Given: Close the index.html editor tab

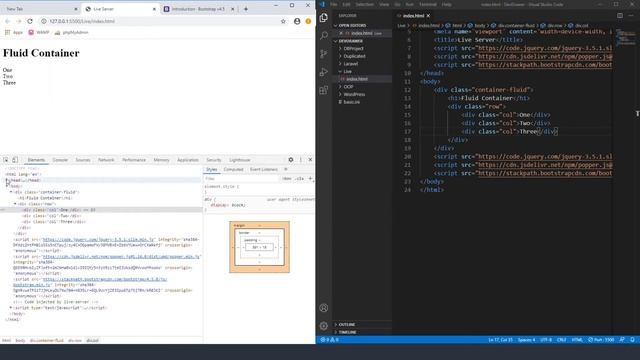Looking at the screenshot, I should tap(428, 16).
